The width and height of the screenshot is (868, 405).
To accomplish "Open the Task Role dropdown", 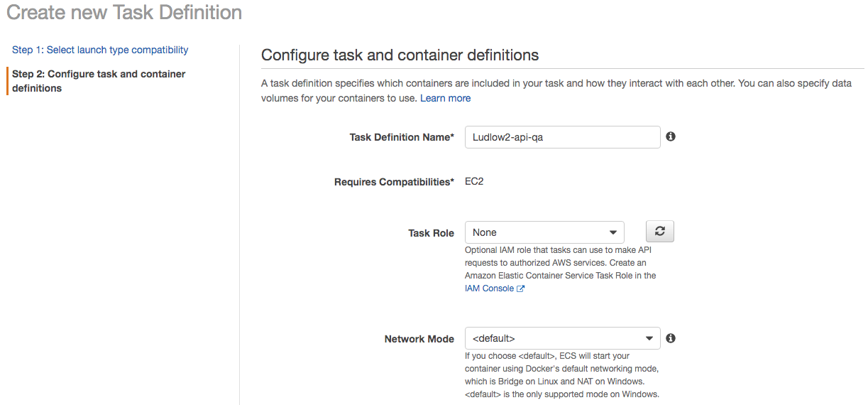I will 544,232.
